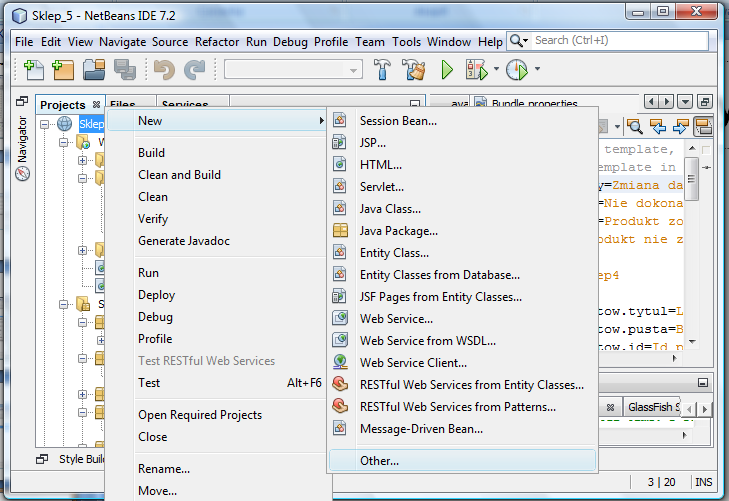
Task: Collapse the Sklep project root node
Action: click(x=45, y=124)
